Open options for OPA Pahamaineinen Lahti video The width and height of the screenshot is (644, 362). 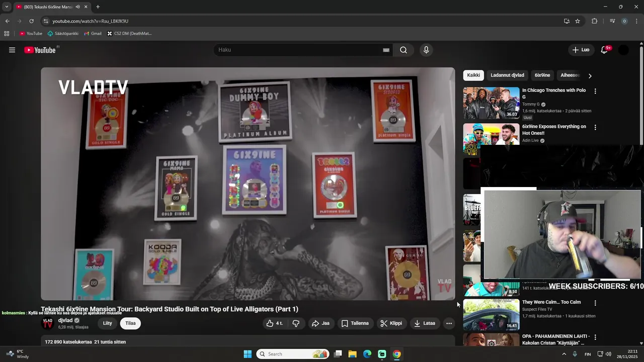coord(595,337)
